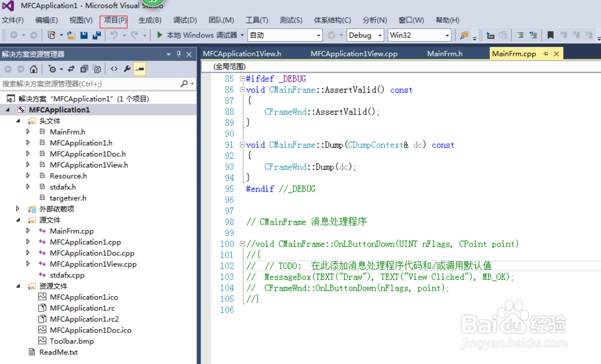The image size is (601, 364).
Task: Select Toolbar.bmp in the tree
Action: (72, 341)
